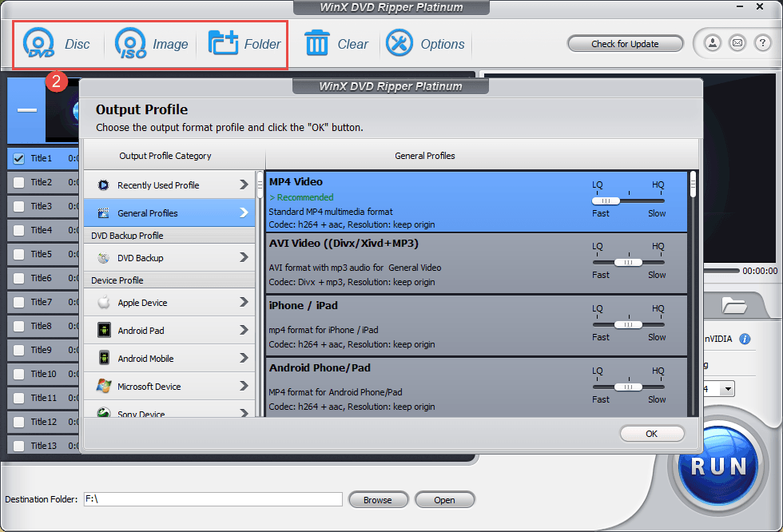The width and height of the screenshot is (783, 532).
Task: Expand Microsoft Device chevron
Action: pos(244,386)
